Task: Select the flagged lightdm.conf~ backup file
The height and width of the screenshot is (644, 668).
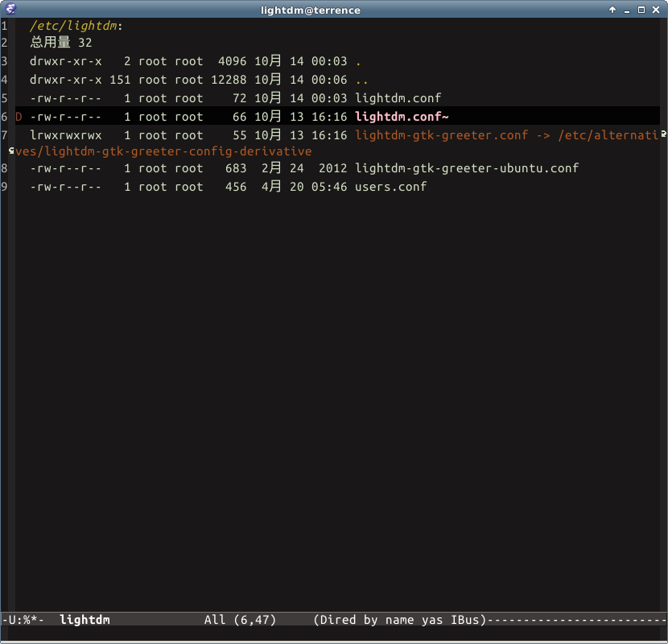Action: pyautogui.click(x=402, y=117)
